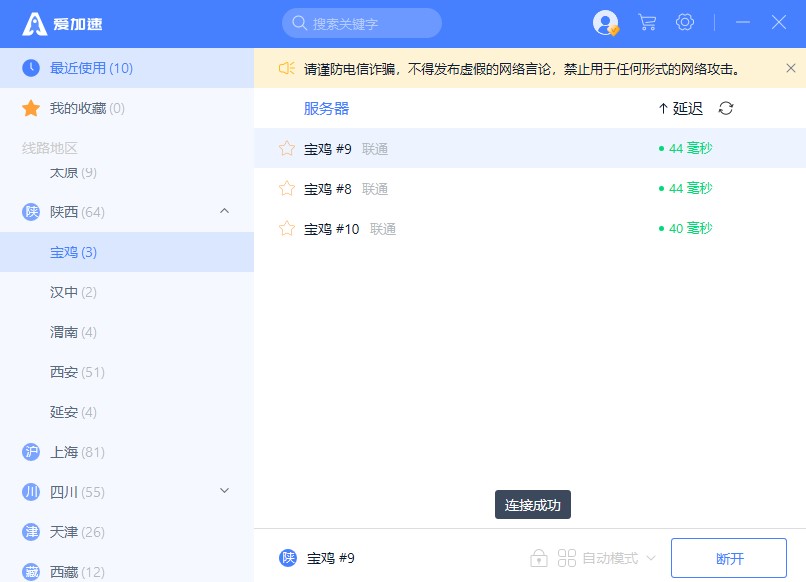Screen dimensions: 806x582
Task: Click the speaker announcement icon
Action: click(x=286, y=68)
